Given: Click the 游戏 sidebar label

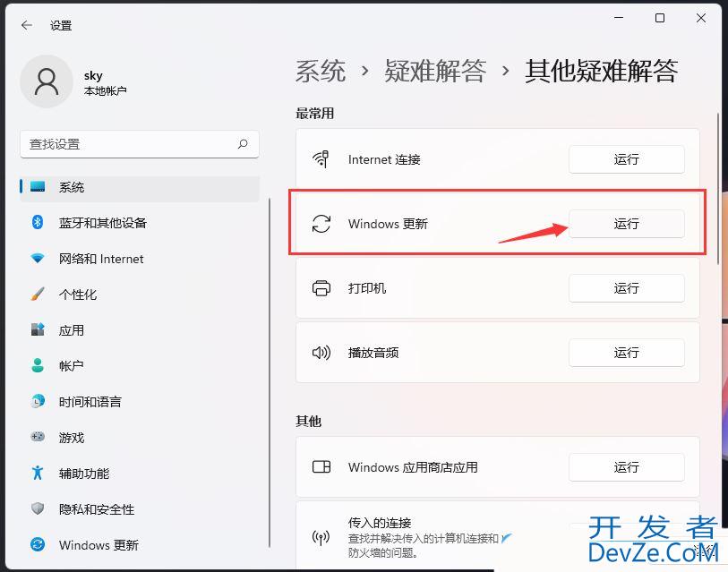Looking at the screenshot, I should pyautogui.click(x=72, y=438).
